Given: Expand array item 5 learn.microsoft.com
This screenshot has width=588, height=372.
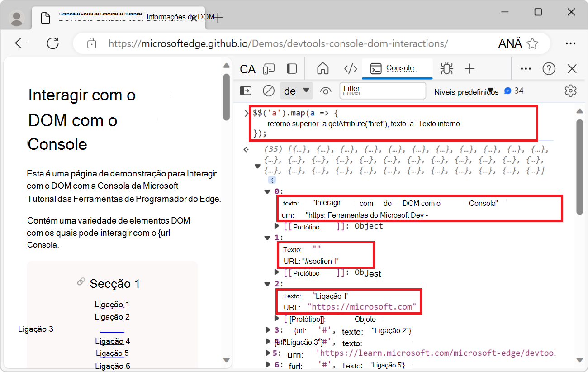Looking at the screenshot, I should pos(267,353).
